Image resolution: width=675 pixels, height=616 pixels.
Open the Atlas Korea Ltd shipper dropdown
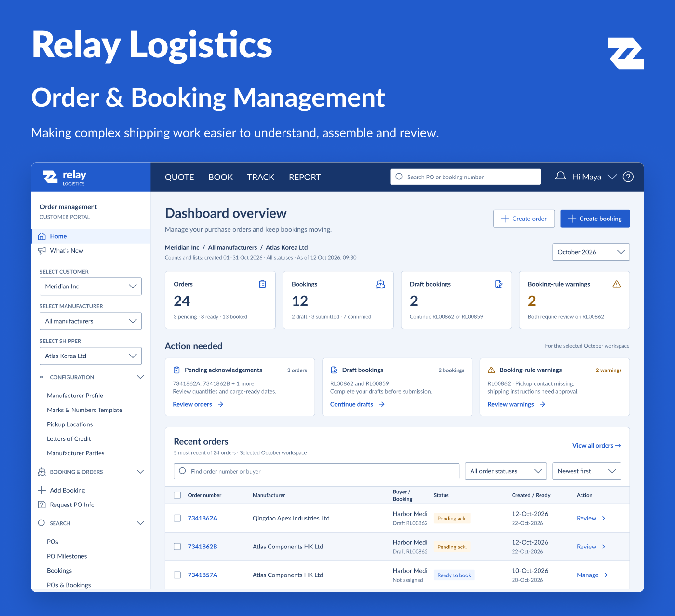coord(91,356)
